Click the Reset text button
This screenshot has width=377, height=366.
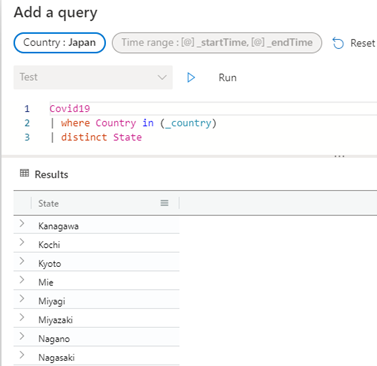[x=363, y=43]
